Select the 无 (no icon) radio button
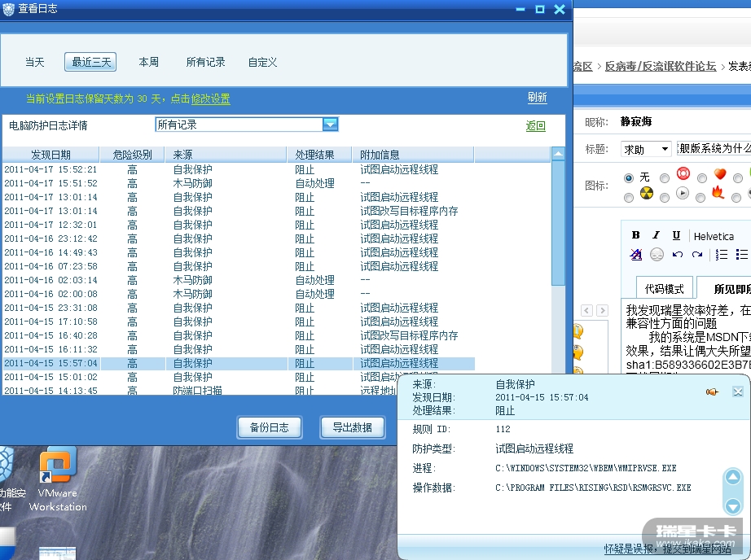Screen dimensions: 751x560 tap(628, 178)
